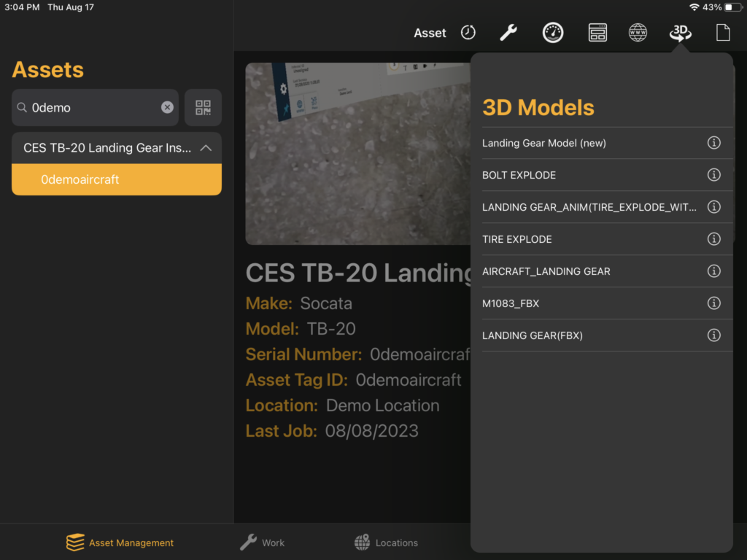Switch to the Work tab
Image resolution: width=747 pixels, height=560 pixels.
point(262,542)
